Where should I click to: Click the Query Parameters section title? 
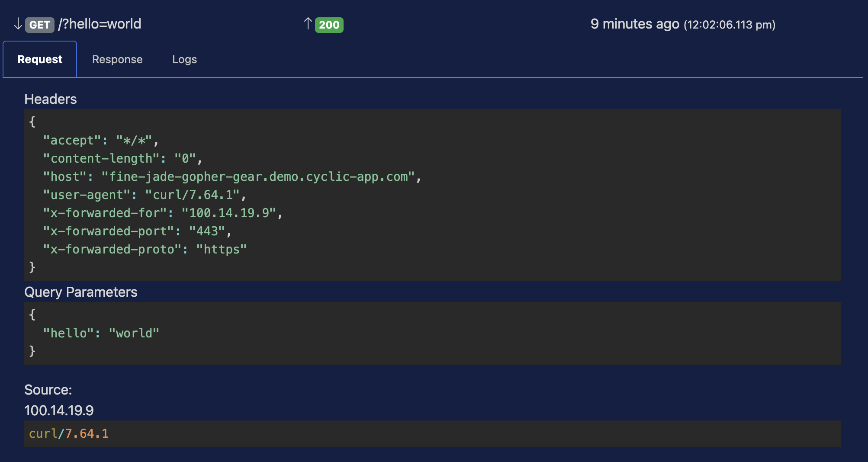pyautogui.click(x=81, y=292)
